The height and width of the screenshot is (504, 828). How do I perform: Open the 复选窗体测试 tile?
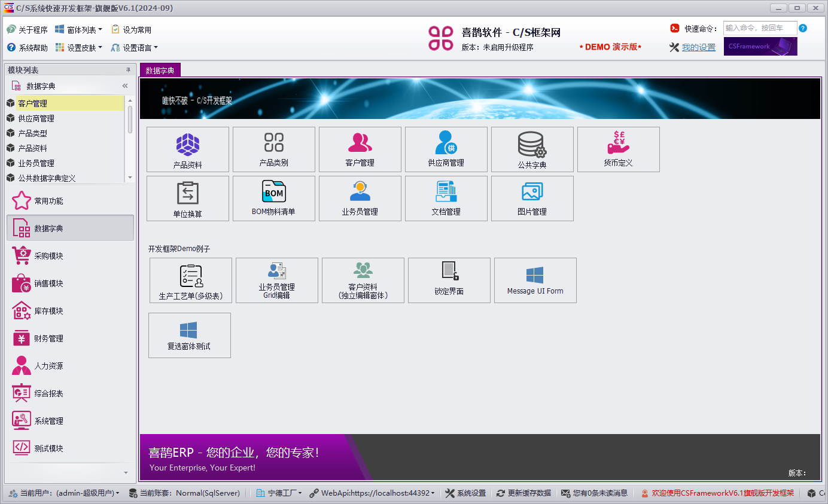tap(190, 335)
